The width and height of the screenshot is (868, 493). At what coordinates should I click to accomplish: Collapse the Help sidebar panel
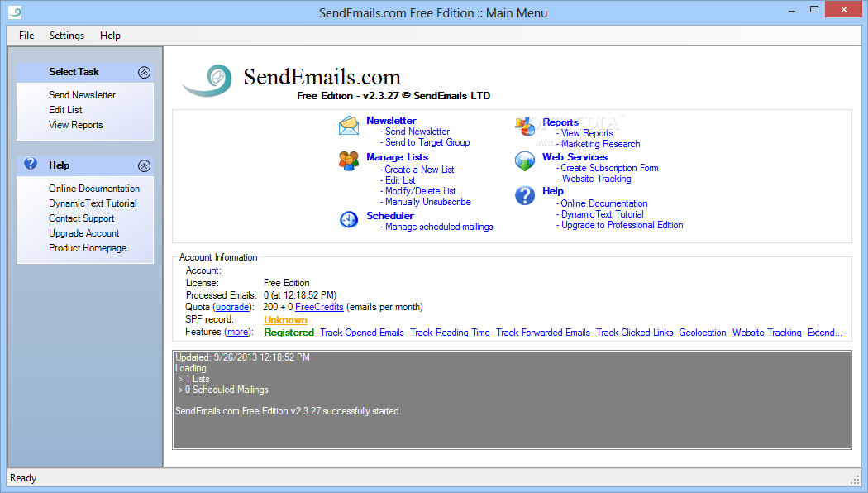(x=145, y=165)
